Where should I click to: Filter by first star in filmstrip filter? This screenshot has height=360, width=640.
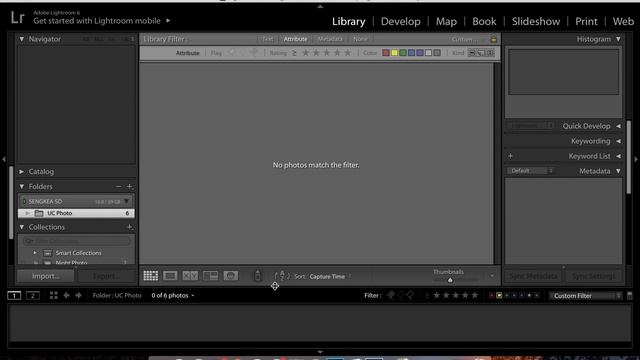(x=437, y=296)
